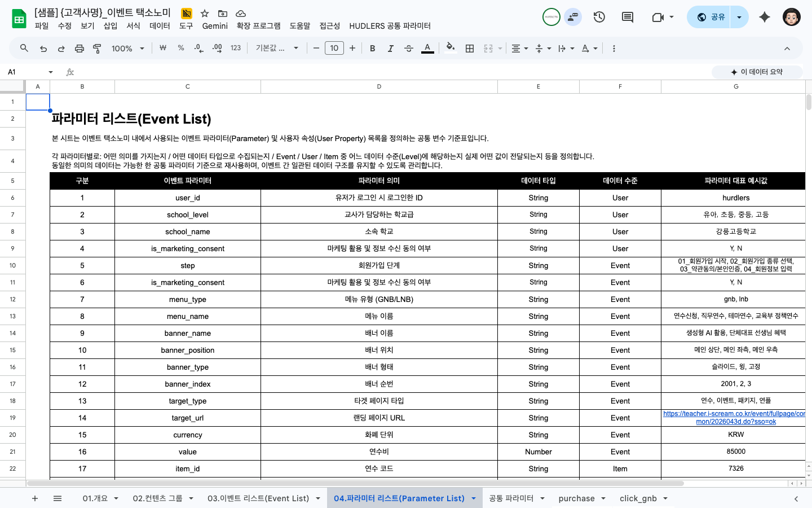812x508 pixels.
Task: Select cell containing banner_position
Action: (188, 351)
